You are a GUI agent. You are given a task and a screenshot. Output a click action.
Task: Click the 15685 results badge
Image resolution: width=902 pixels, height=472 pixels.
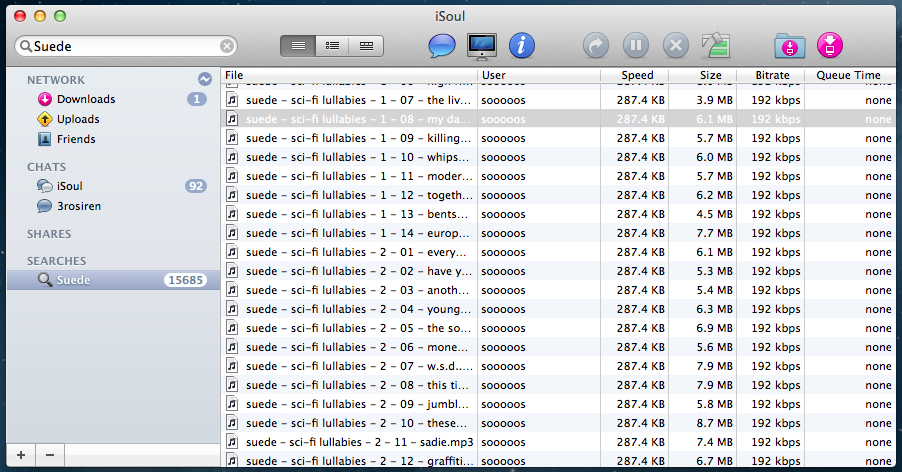point(185,280)
